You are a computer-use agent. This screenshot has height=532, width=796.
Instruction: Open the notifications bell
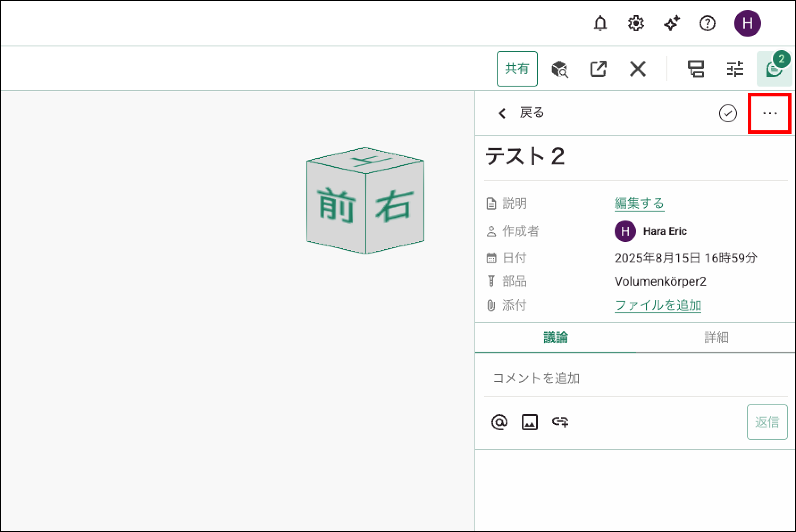tap(600, 23)
